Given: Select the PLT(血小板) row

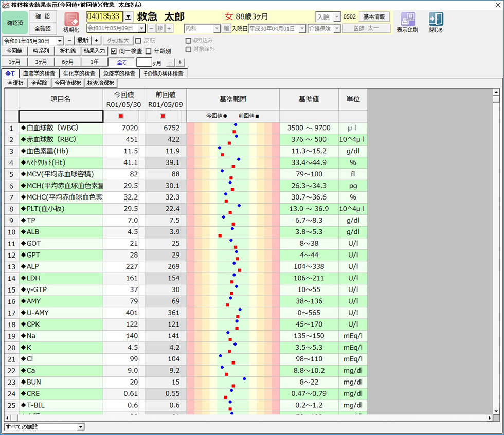Looking at the screenshot, I should pyautogui.click(x=186, y=209).
